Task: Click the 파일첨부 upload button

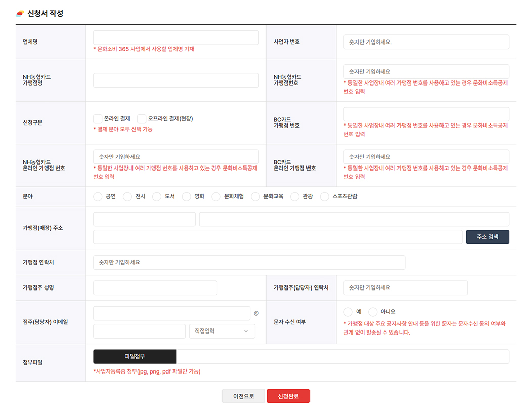Action: (x=135, y=356)
